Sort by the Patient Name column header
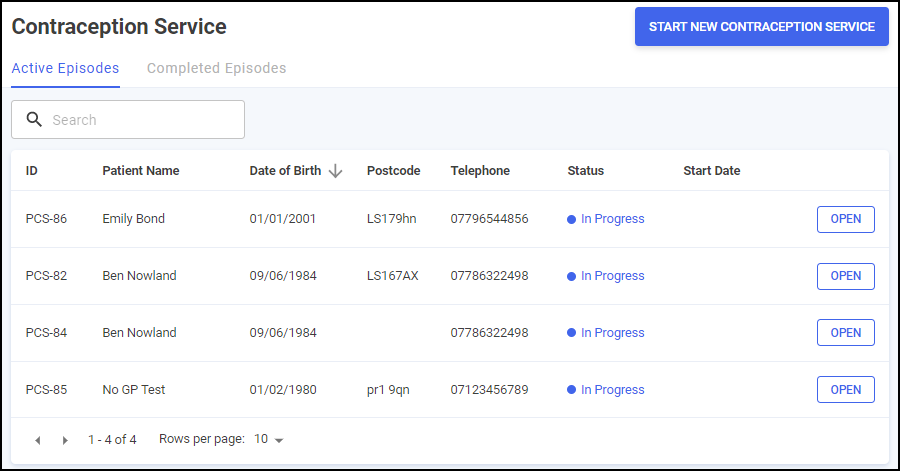The image size is (900, 471). click(141, 171)
